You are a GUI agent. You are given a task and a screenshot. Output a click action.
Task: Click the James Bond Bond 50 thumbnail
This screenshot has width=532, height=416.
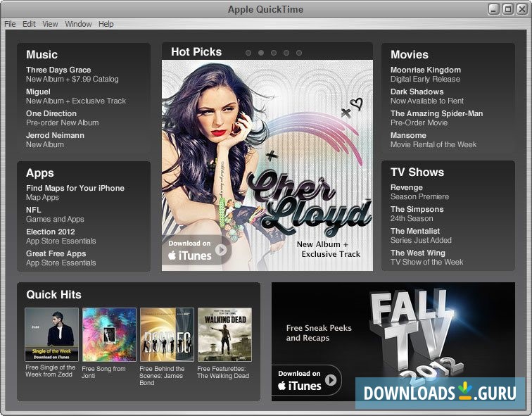click(167, 334)
